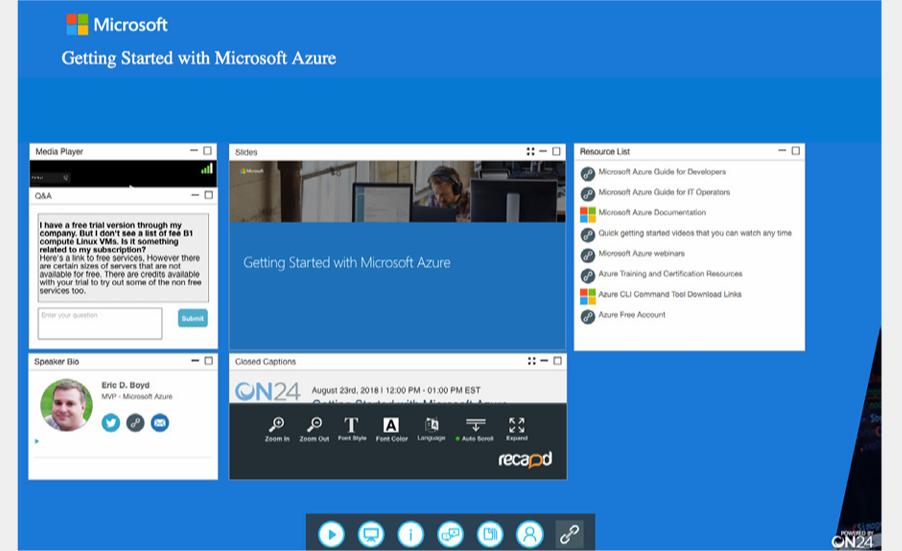Minimize the Speaker Bio panel
This screenshot has height=551, width=902.
coord(195,361)
